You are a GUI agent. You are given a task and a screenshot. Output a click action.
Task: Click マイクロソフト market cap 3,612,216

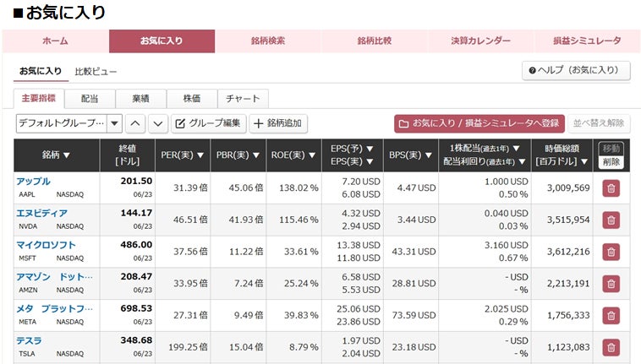pos(568,252)
